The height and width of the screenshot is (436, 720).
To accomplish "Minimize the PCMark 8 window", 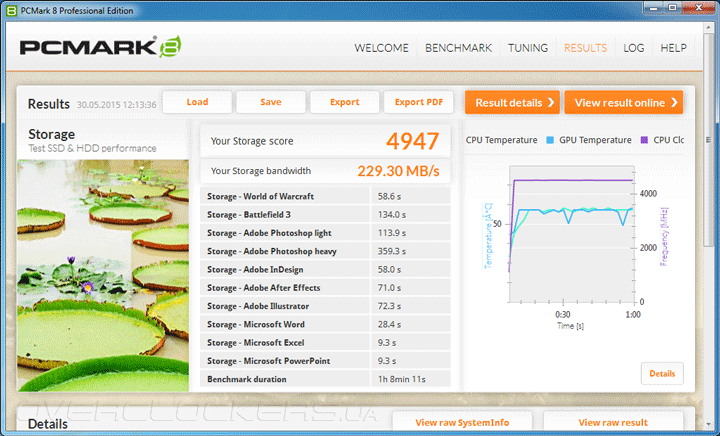I will pyautogui.click(x=655, y=8).
